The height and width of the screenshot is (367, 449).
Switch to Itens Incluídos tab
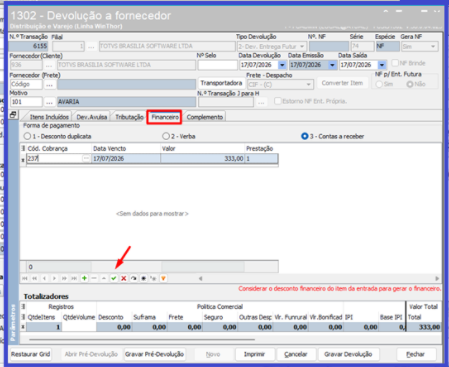pos(49,117)
